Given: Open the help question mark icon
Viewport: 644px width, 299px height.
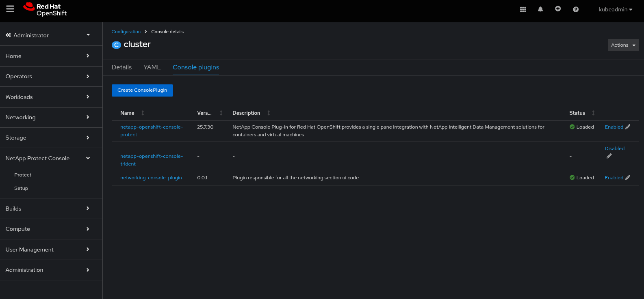Looking at the screenshot, I should [576, 9].
